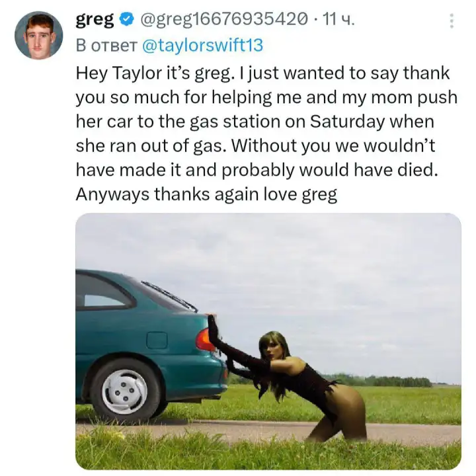The width and height of the screenshot is (476, 476).
Task: Click the car's rear wheel hubcap in photo
Action: click(124, 391)
